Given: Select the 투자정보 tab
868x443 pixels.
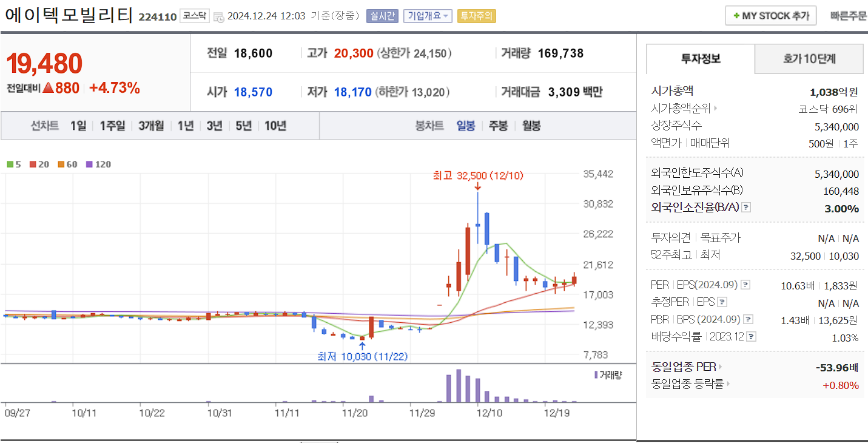Looking at the screenshot, I should point(700,59).
